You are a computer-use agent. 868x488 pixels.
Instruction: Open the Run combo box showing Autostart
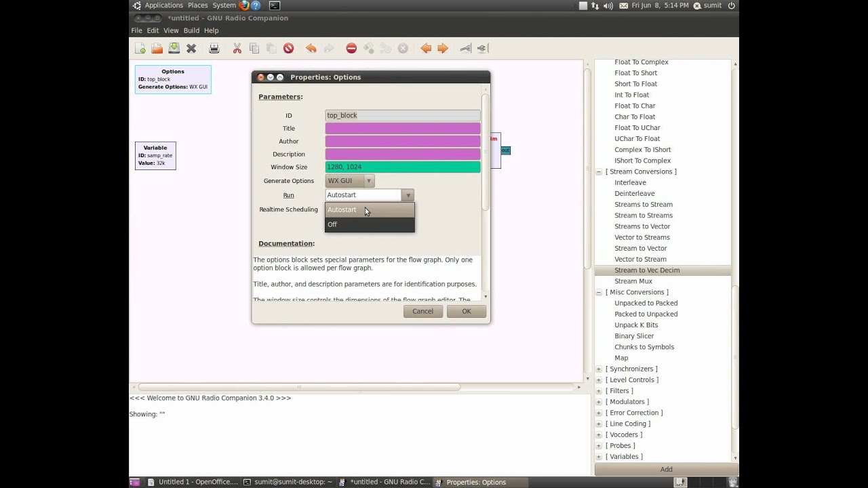(370, 195)
